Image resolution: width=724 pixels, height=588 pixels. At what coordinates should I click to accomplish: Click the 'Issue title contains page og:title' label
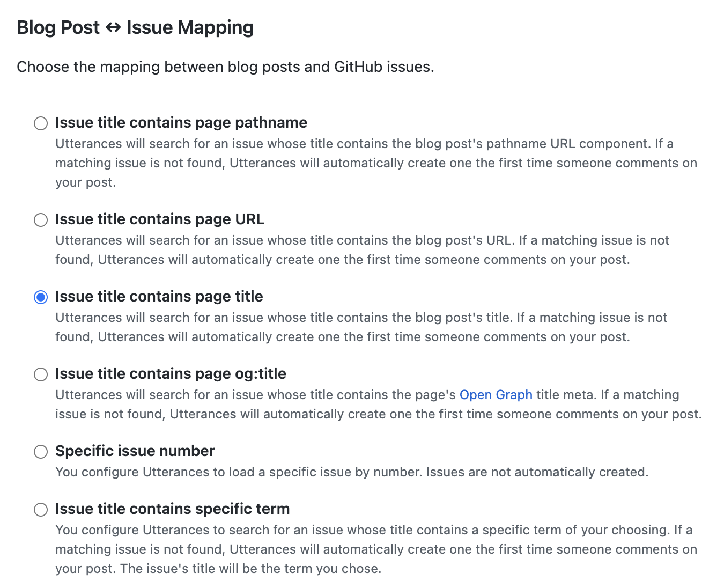pyautogui.click(x=171, y=374)
